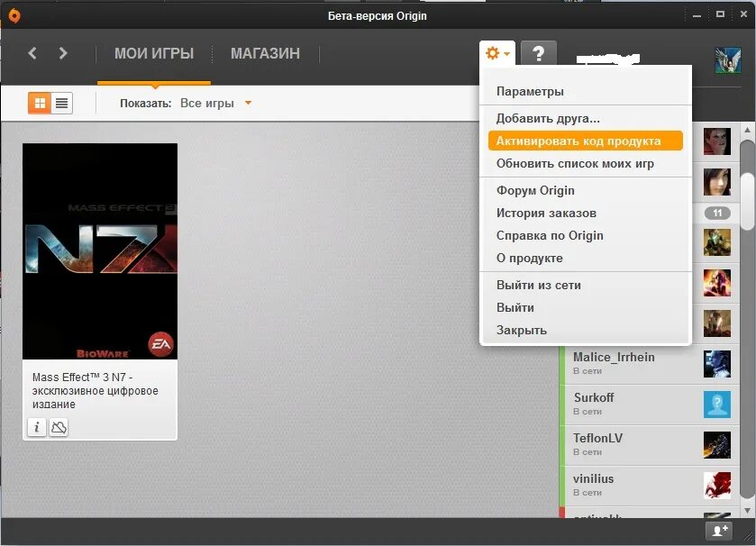The width and height of the screenshot is (756, 546).
Task: Open the gear menu dropdown arrow
Action: pos(506,52)
